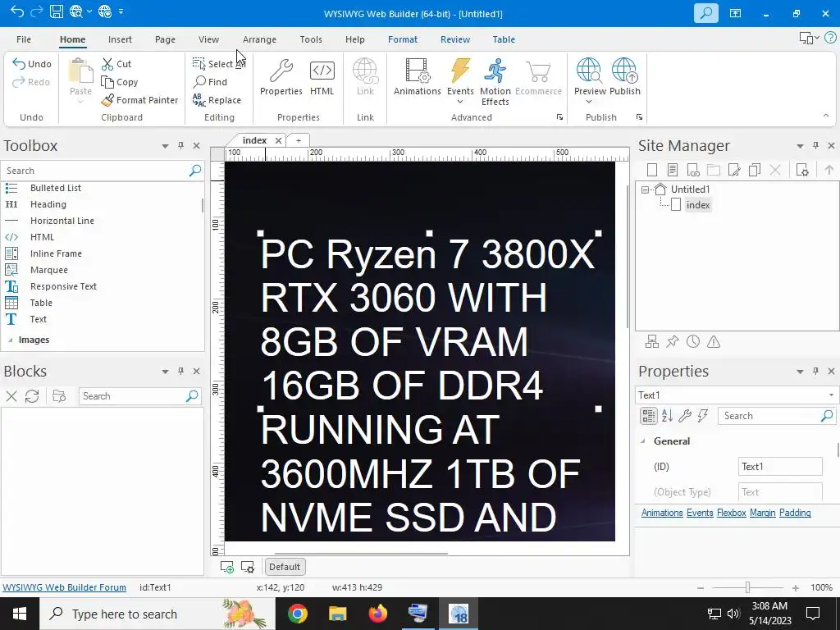840x630 pixels.
Task: Open Motion Effects
Action: click(x=495, y=83)
